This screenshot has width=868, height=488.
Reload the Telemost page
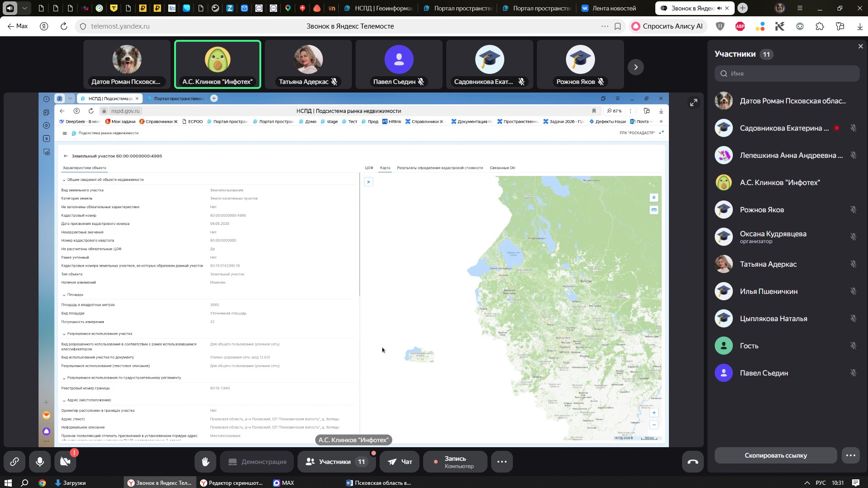pos(64,26)
